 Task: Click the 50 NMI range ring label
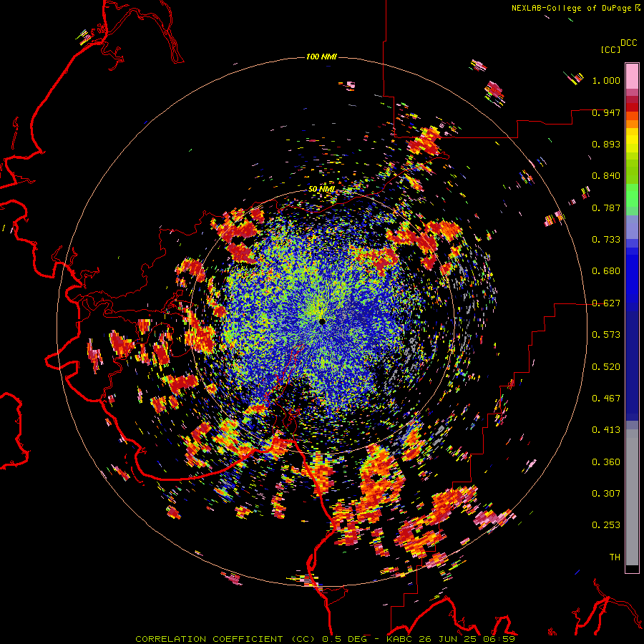[321, 190]
